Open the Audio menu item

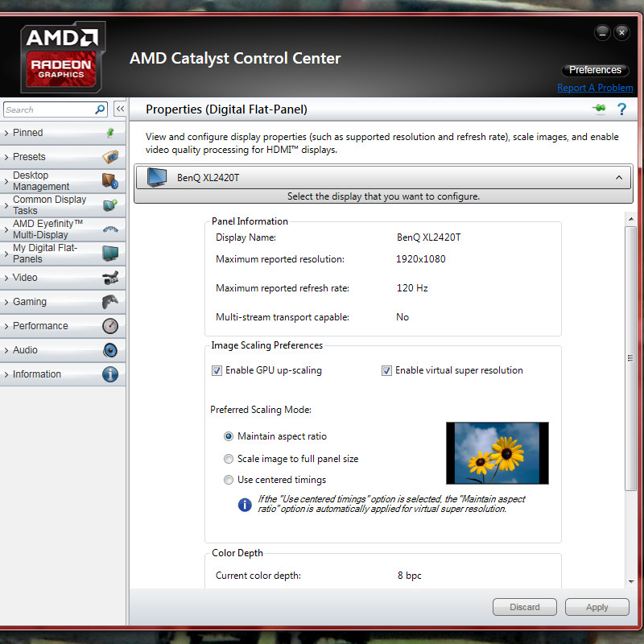(63, 350)
